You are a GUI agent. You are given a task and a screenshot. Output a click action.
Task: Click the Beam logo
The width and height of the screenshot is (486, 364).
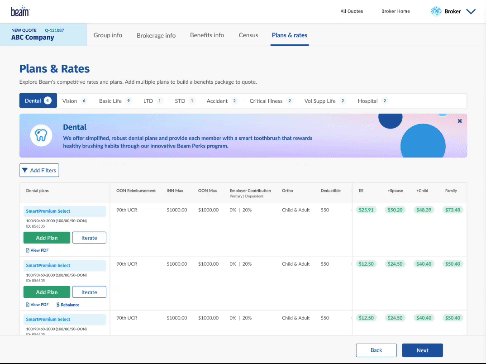pos(20,11)
